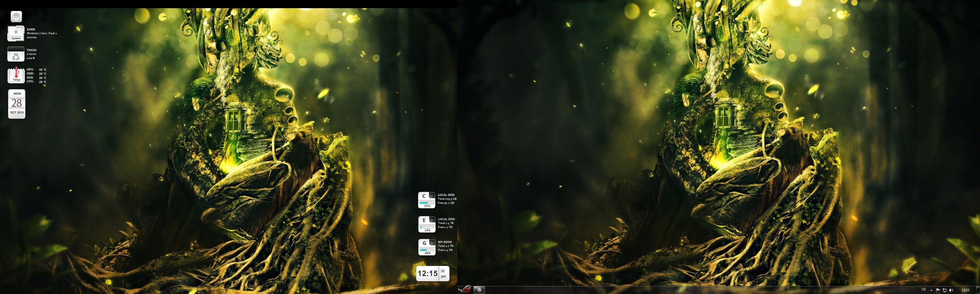Viewport: 980px width, 294px height.
Task: Click 'Free 1.2 TB' on E disk
Action: [x=445, y=227]
